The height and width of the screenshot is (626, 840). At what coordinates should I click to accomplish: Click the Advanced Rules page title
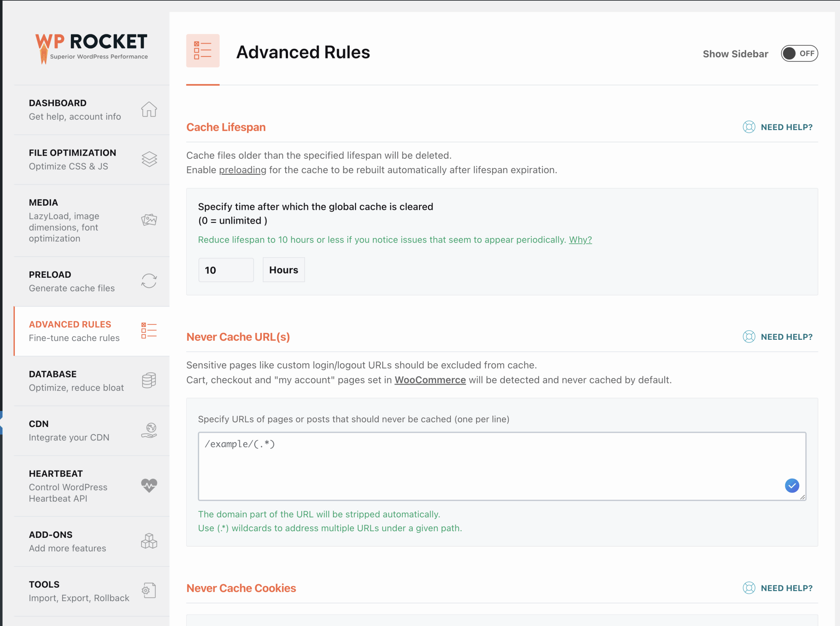[x=303, y=52]
